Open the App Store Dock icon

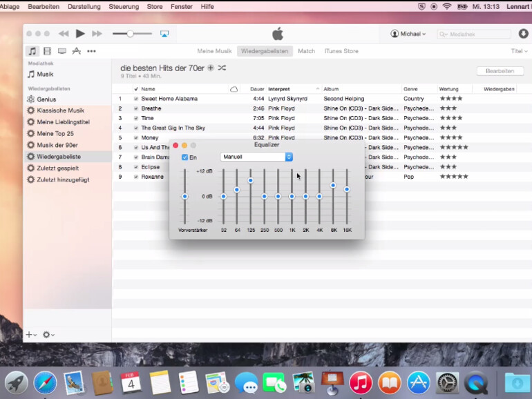click(x=418, y=382)
